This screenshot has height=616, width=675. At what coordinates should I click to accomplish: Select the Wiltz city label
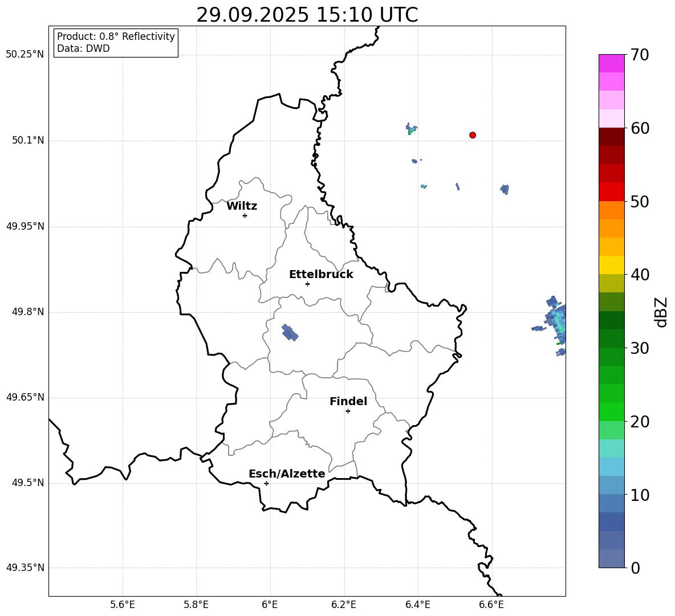[242, 206]
